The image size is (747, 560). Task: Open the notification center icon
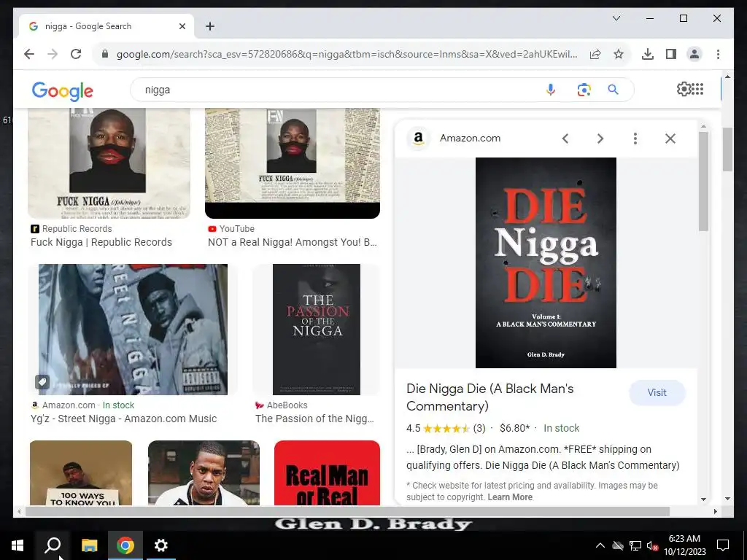(x=723, y=545)
